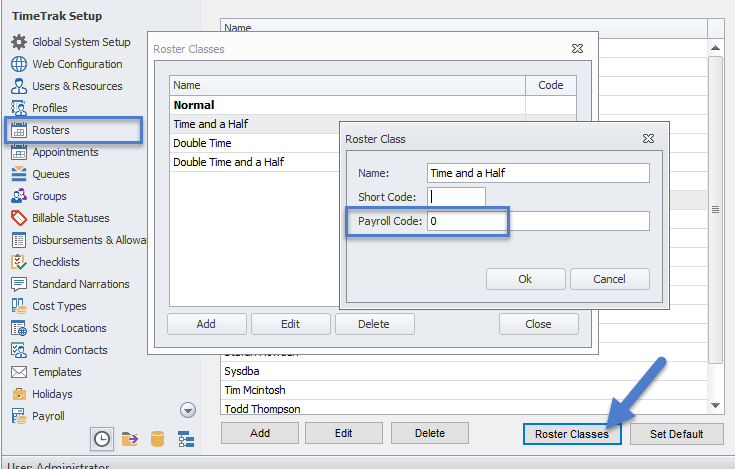Go to Users & Resources section

(77, 86)
